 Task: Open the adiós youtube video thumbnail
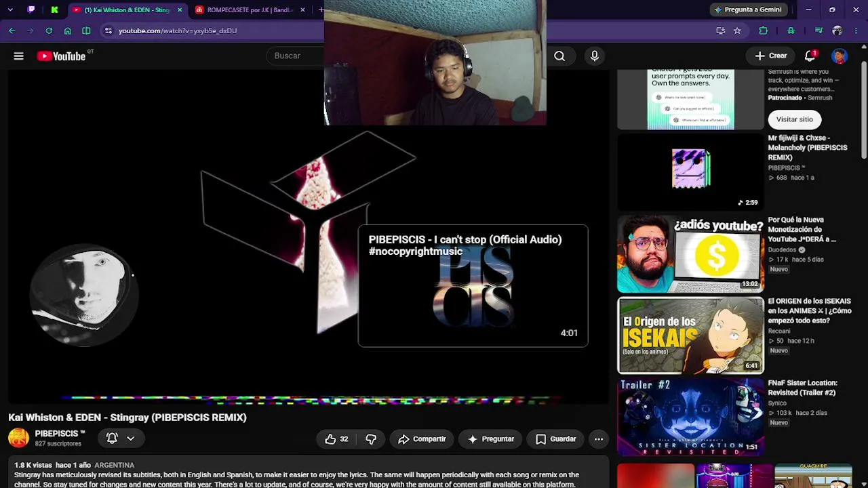pos(690,254)
